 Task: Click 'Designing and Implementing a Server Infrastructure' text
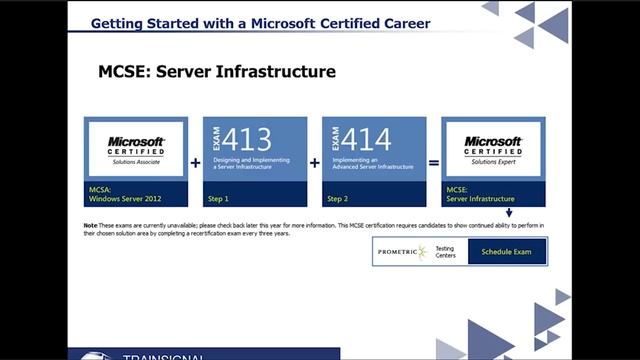[251, 163]
